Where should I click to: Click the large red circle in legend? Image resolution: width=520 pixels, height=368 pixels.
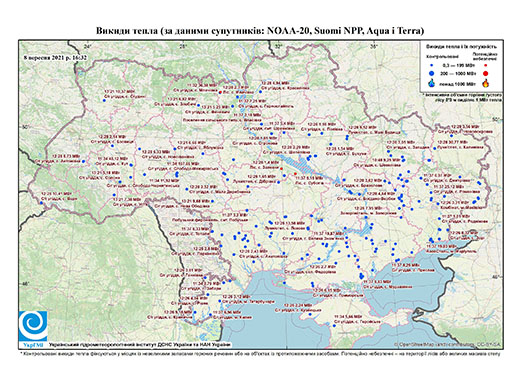point(485,74)
